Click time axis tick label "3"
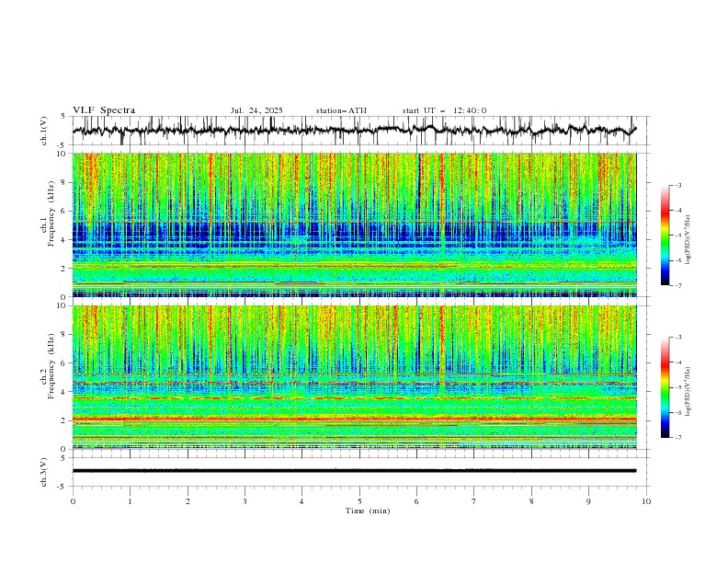 [245, 501]
